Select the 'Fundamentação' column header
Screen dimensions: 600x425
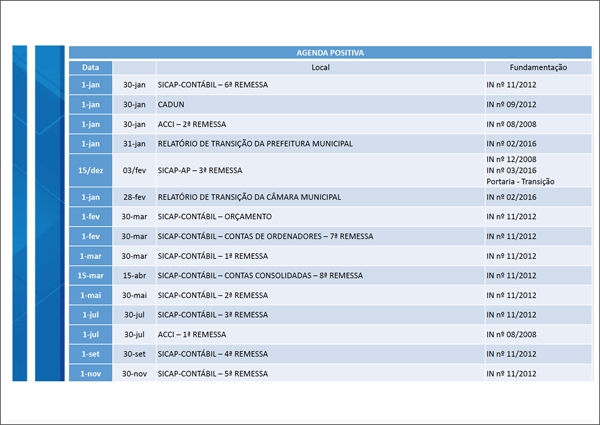538,67
